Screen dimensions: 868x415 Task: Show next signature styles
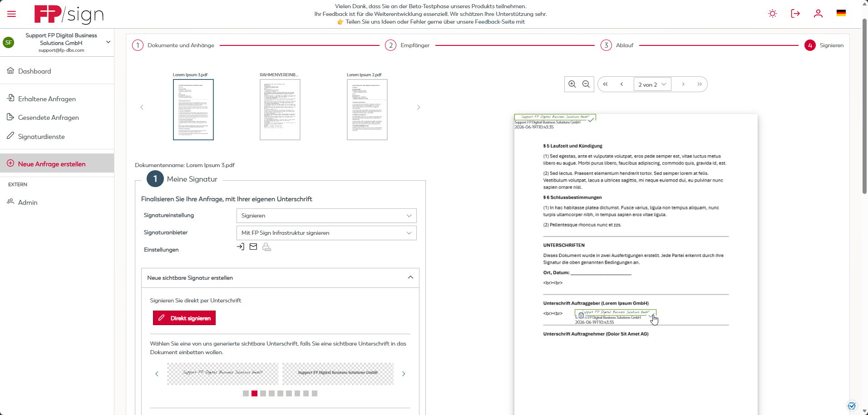click(404, 374)
